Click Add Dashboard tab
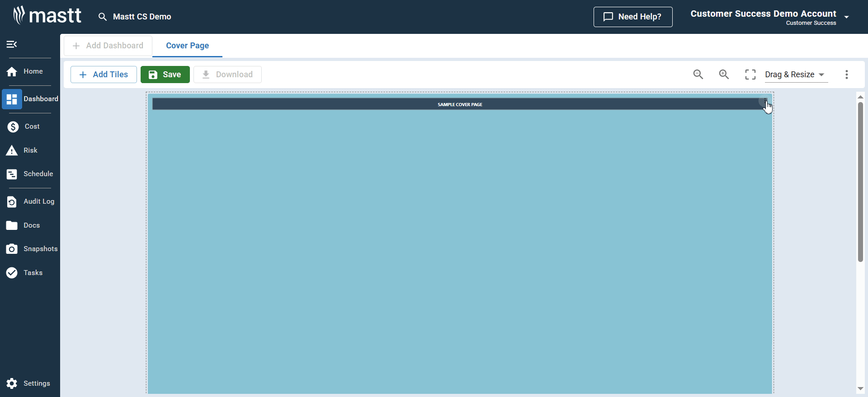Image resolution: width=868 pixels, height=397 pixels. click(108, 46)
